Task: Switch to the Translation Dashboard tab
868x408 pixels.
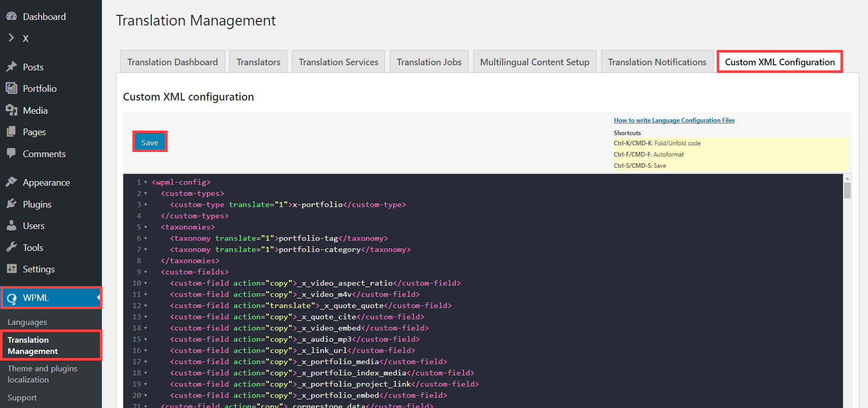Action: pyautogui.click(x=173, y=62)
